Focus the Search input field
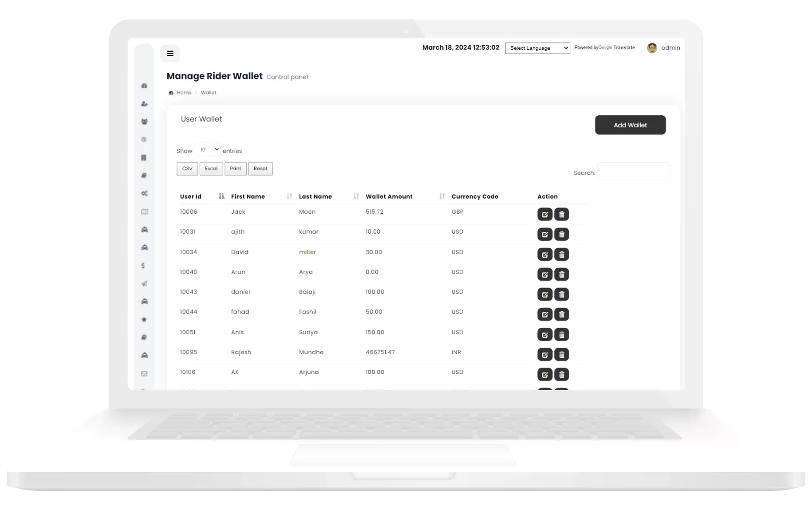 click(634, 172)
